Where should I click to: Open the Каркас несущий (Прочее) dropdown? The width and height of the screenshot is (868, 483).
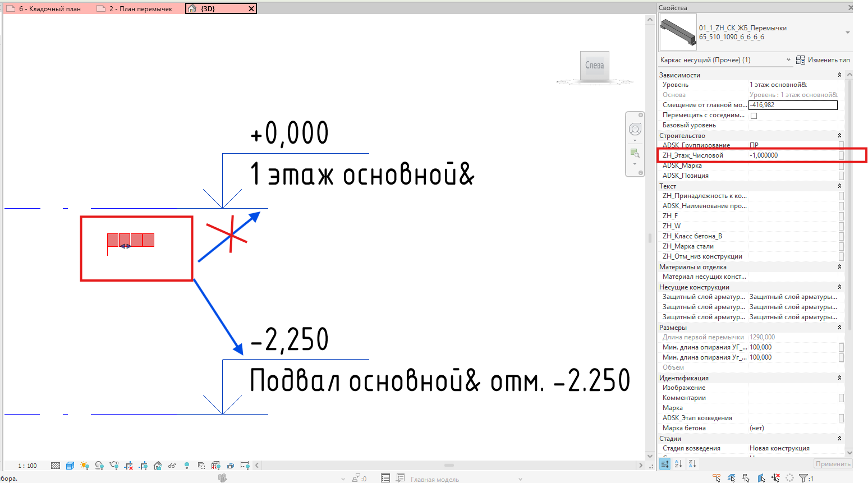point(725,60)
